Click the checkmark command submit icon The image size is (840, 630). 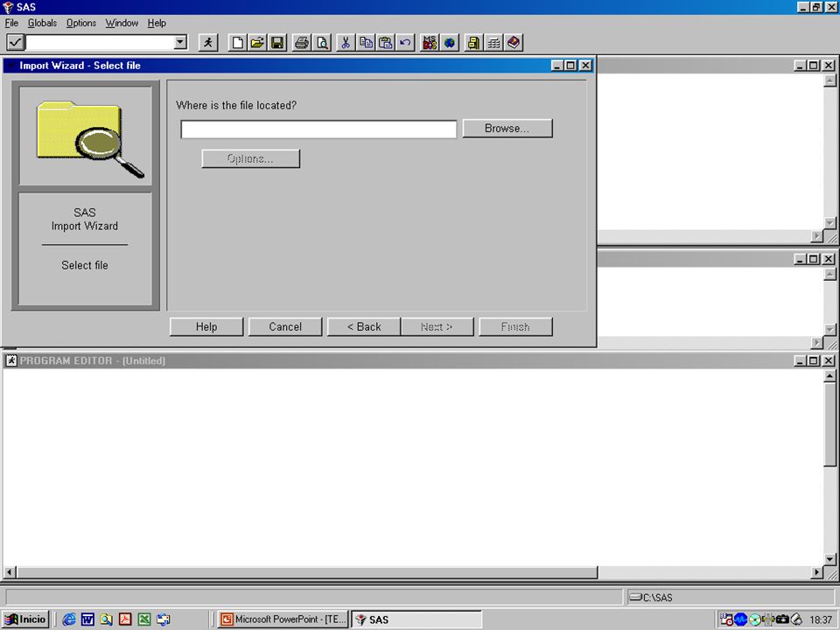[15, 42]
